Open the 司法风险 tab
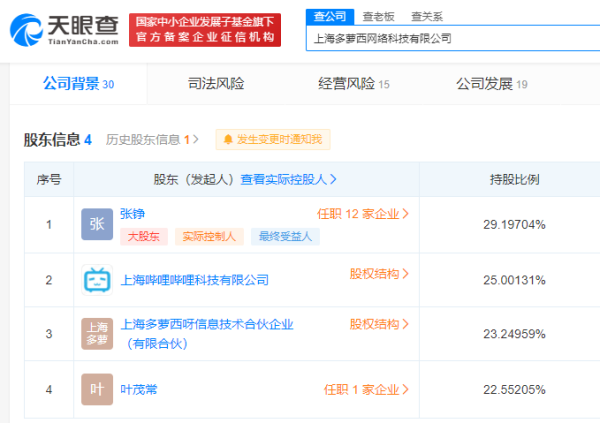Viewport: 600px width, 423px height. (216, 83)
